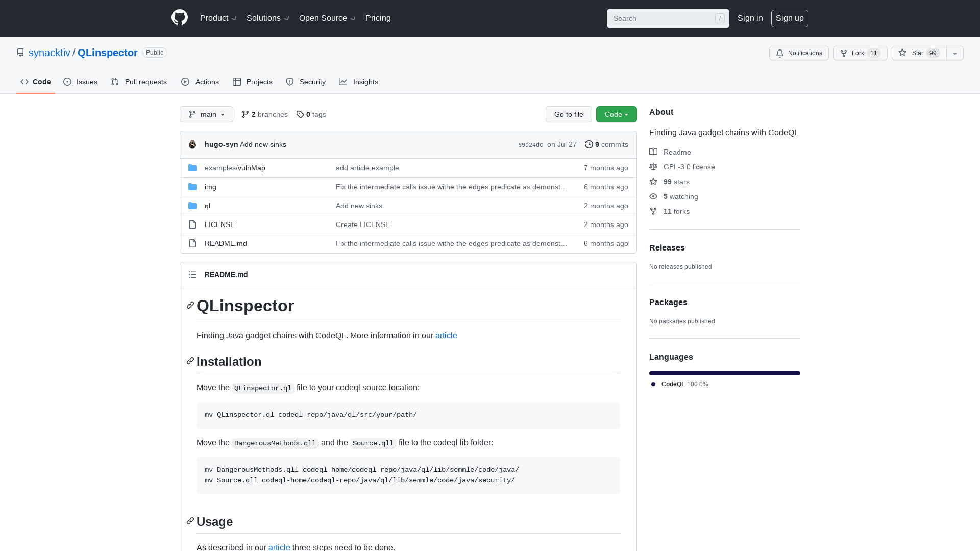Click the anchor link icon beside QLinspector heading
This screenshot has height=551, width=980.
pyautogui.click(x=190, y=305)
